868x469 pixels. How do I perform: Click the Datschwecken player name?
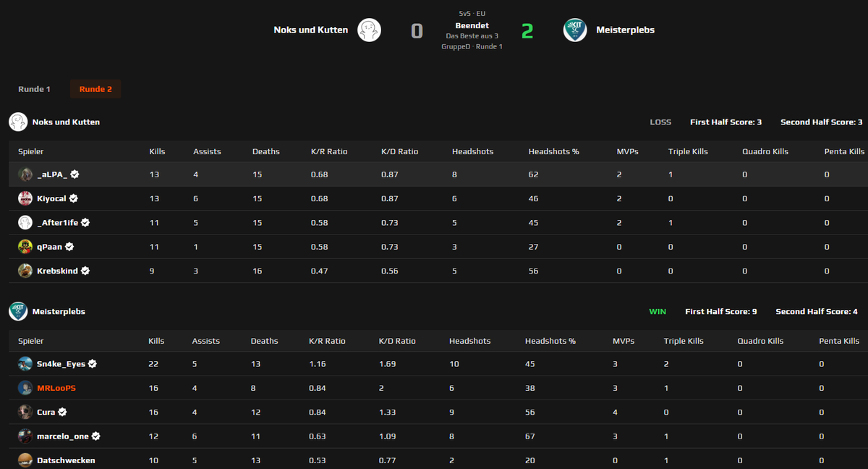[x=67, y=460]
